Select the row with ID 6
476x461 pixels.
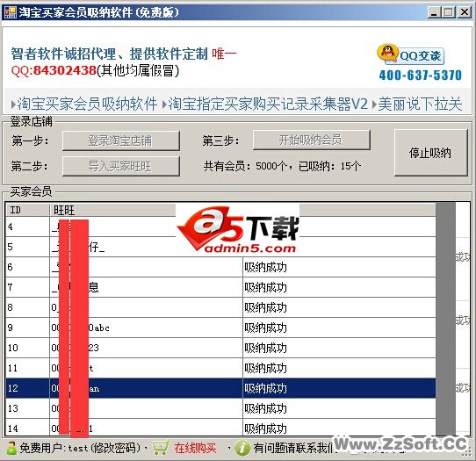click(220, 267)
